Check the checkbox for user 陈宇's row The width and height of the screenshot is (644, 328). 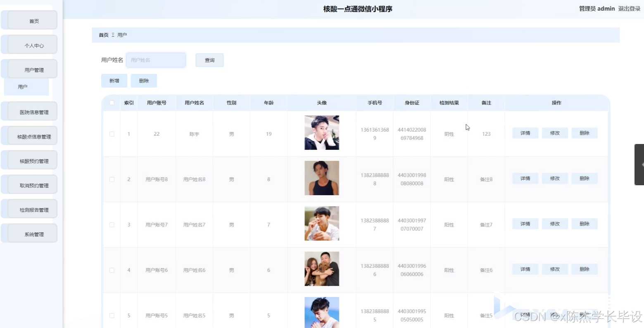tap(112, 133)
